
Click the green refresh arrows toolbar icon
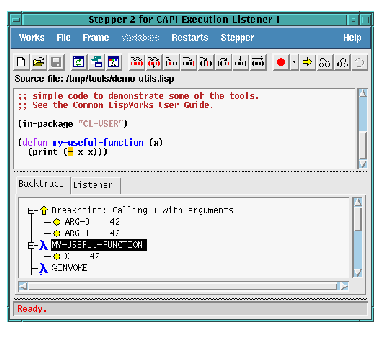(79, 62)
